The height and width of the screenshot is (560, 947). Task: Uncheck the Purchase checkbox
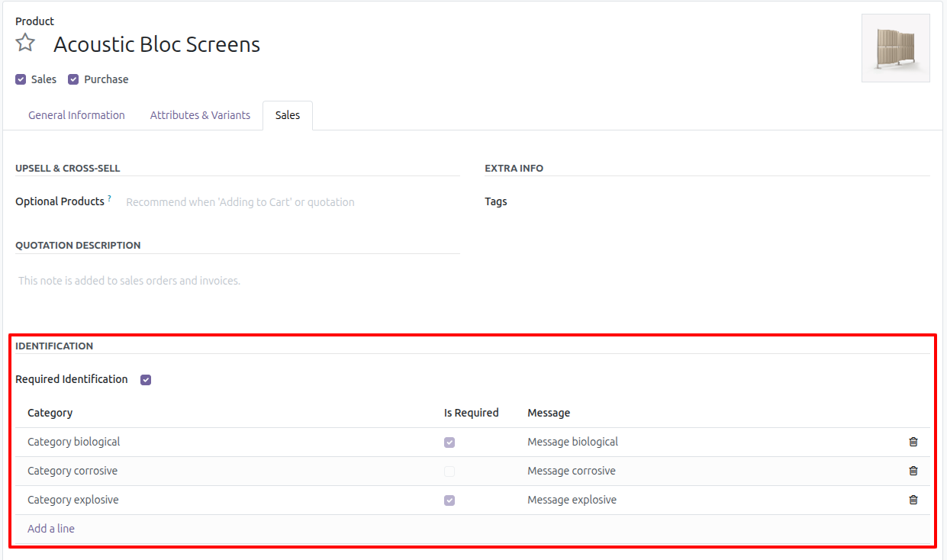72,79
